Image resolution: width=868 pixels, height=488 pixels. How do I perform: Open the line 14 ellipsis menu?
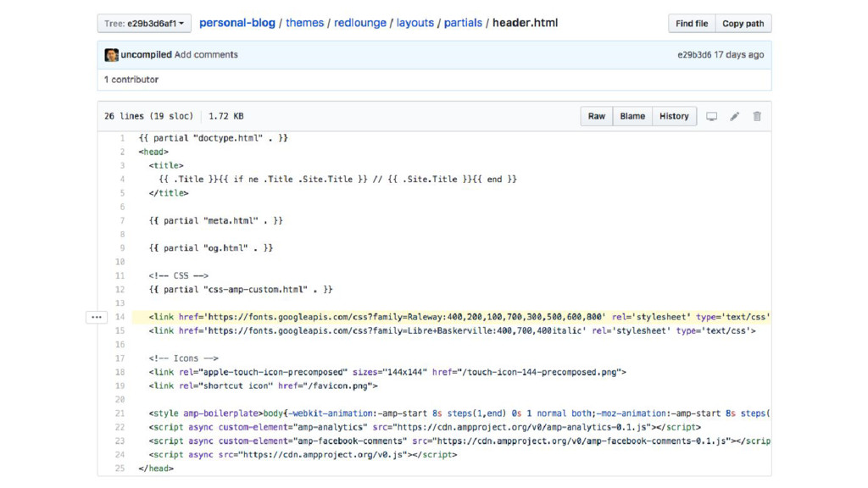click(x=97, y=317)
